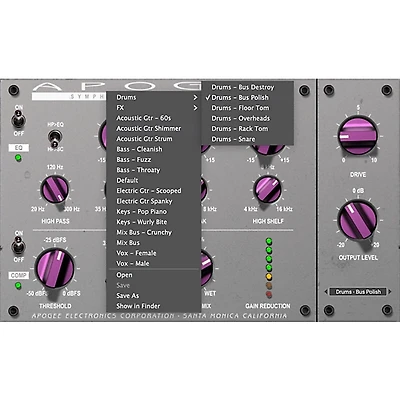The image size is (400, 400).
Task: Click Save As in preset menu
Action: 154,296
